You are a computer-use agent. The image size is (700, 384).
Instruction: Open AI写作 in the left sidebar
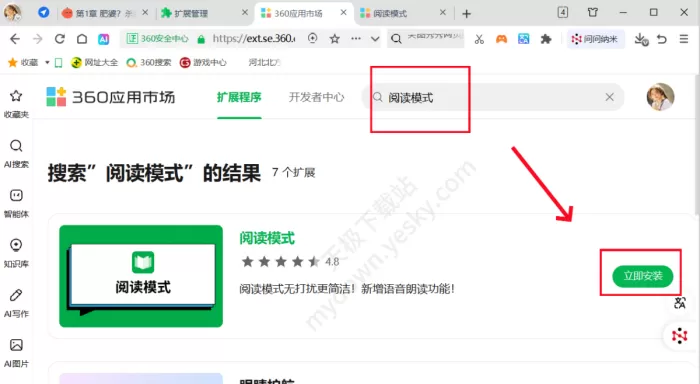(x=16, y=303)
